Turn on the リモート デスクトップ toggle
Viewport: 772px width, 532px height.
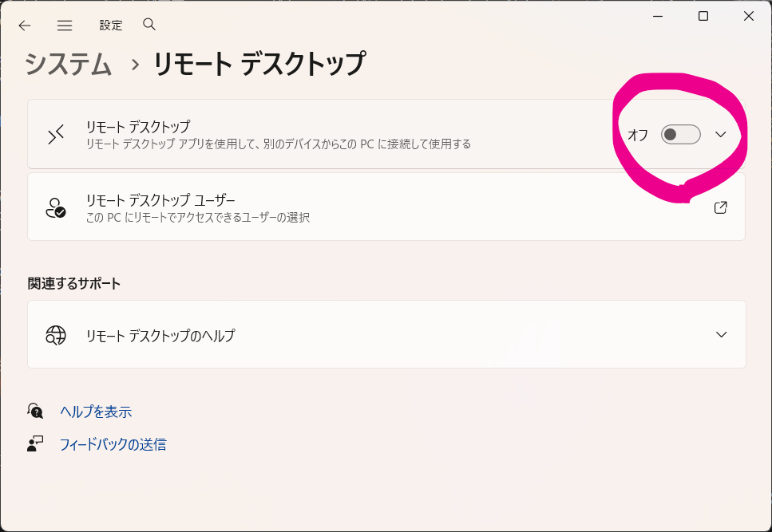point(680,135)
